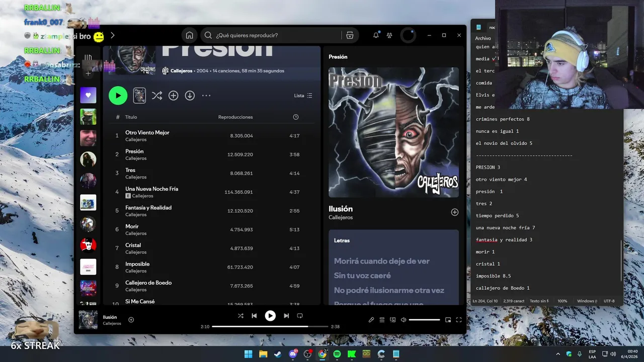This screenshot has height=362, width=644.
Task: Open Liked Songs heart playlist
Action: (88, 95)
